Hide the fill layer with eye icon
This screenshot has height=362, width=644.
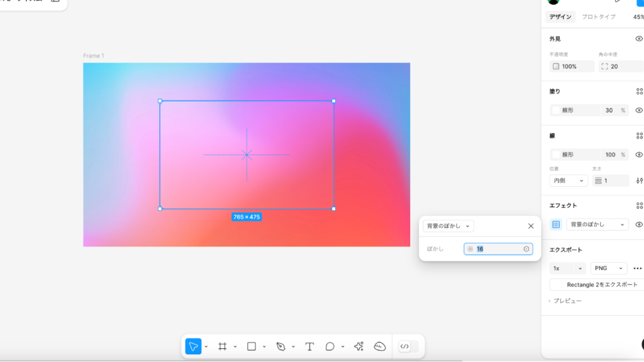point(639,110)
